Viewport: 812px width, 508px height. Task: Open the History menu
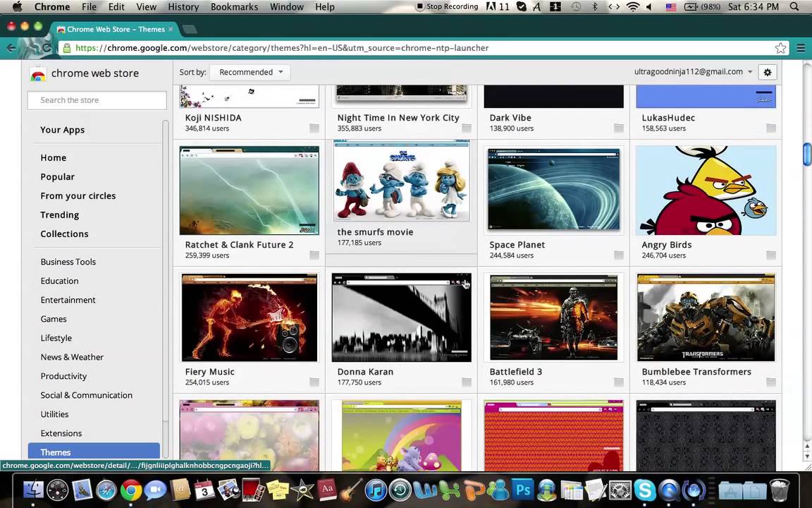[183, 7]
